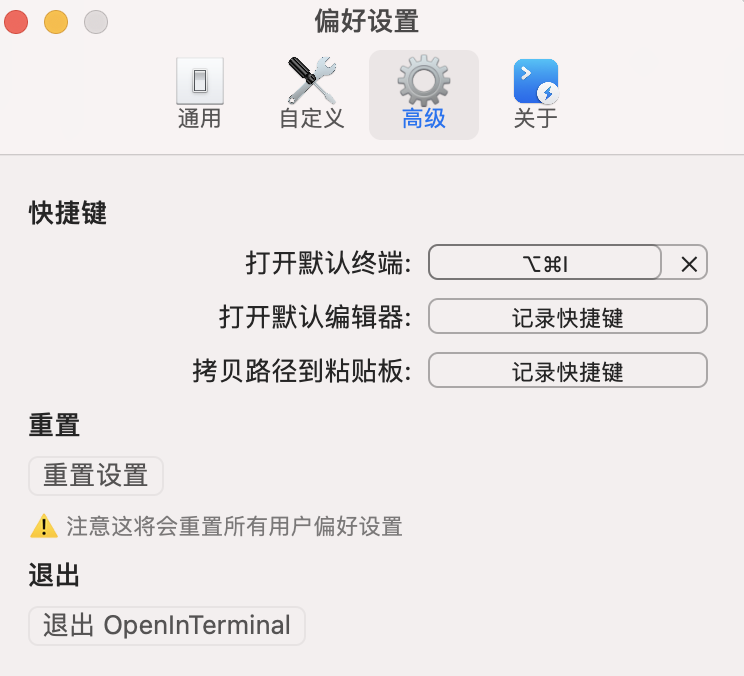Record shortcut for 拷贝路径到粘贴板
Image resolution: width=744 pixels, height=676 pixels.
(567, 371)
